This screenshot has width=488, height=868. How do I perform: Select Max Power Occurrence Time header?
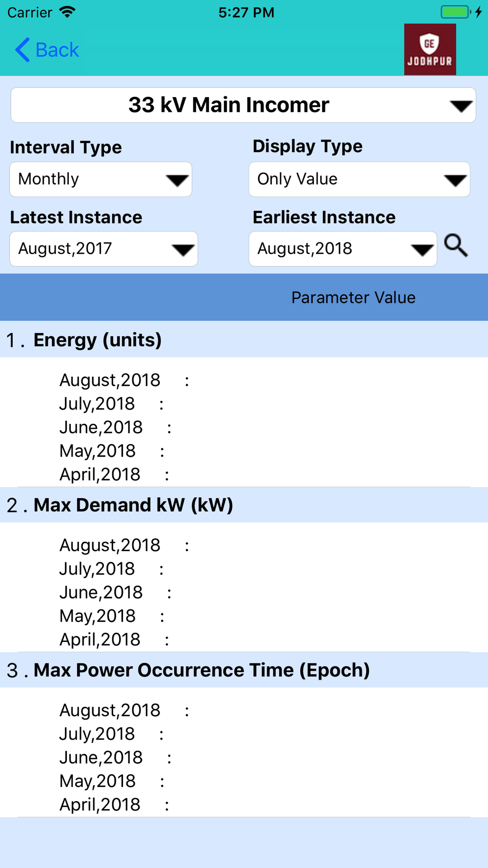(x=244, y=670)
